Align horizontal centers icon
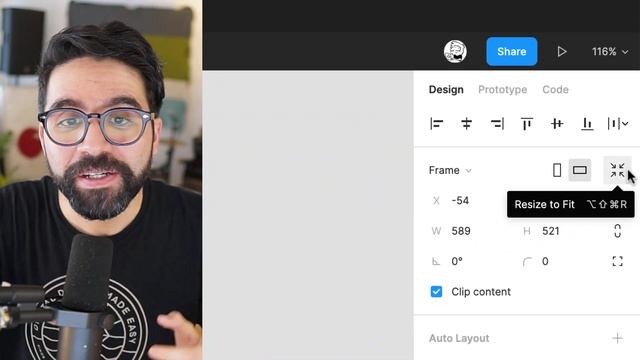The height and width of the screenshot is (360, 640). pos(467,123)
